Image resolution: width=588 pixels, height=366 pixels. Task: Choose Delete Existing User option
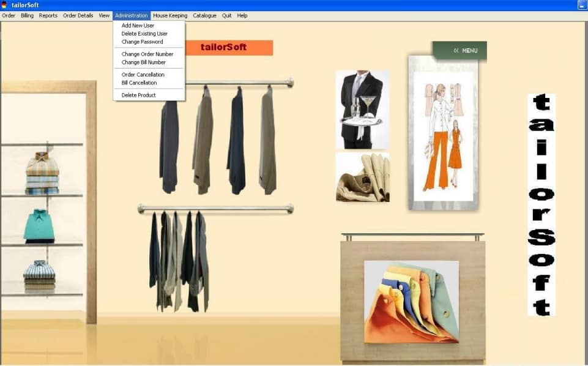pos(144,34)
